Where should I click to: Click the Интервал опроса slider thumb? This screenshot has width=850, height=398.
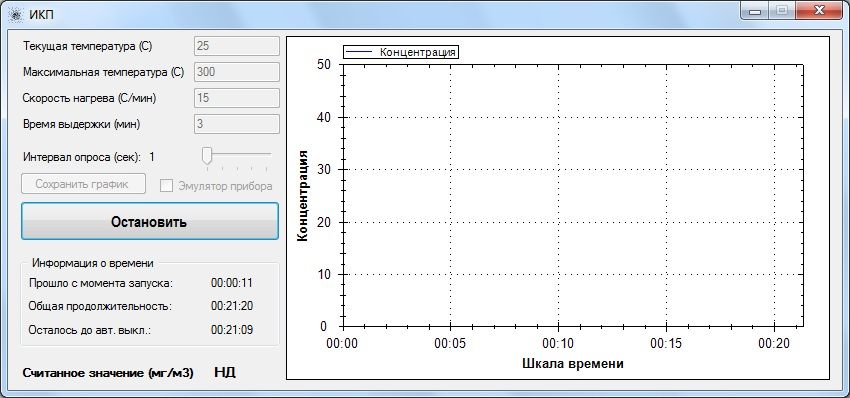[x=207, y=156]
